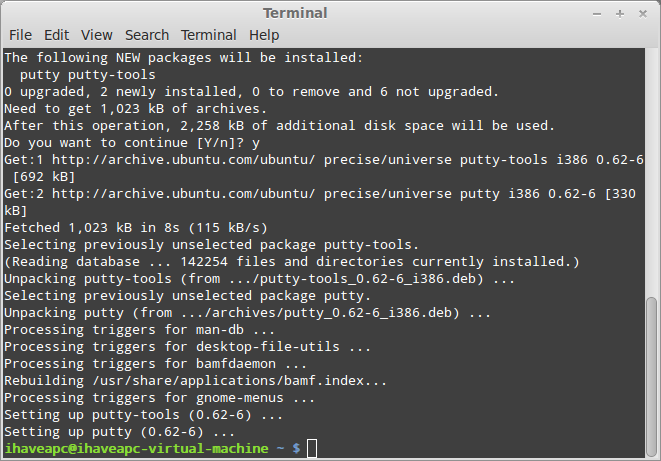Viewport: 661px width, 461px height.
Task: Close the Terminal window
Action: tap(642, 14)
